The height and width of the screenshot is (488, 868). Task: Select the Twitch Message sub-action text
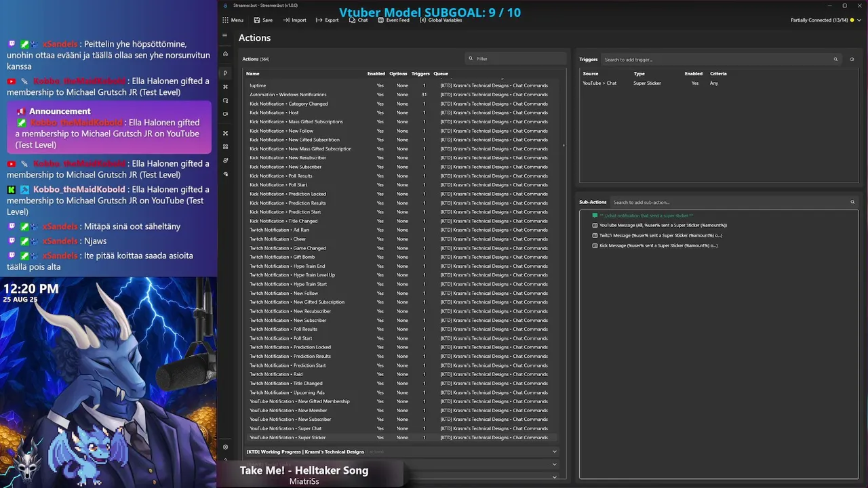tap(660, 235)
